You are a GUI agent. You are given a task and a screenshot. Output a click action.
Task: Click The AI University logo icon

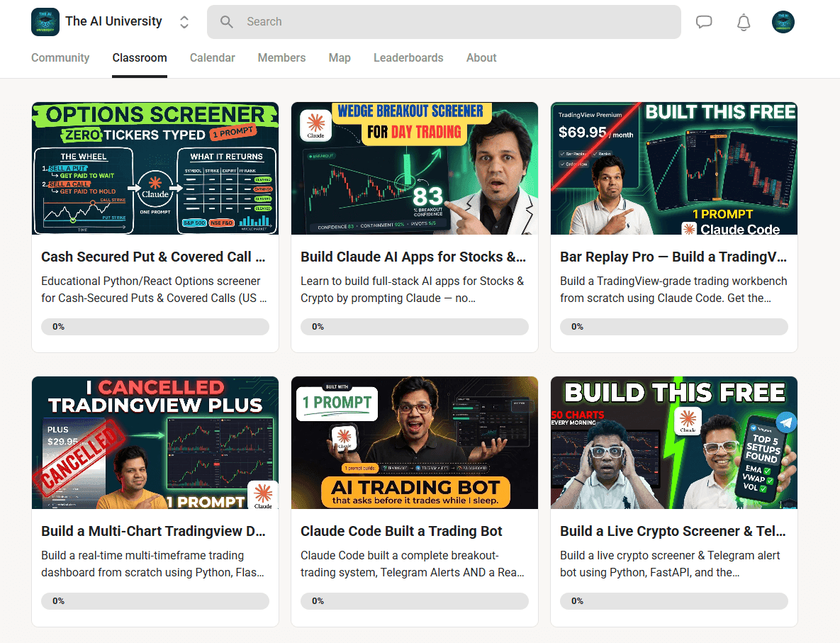pyautogui.click(x=45, y=22)
